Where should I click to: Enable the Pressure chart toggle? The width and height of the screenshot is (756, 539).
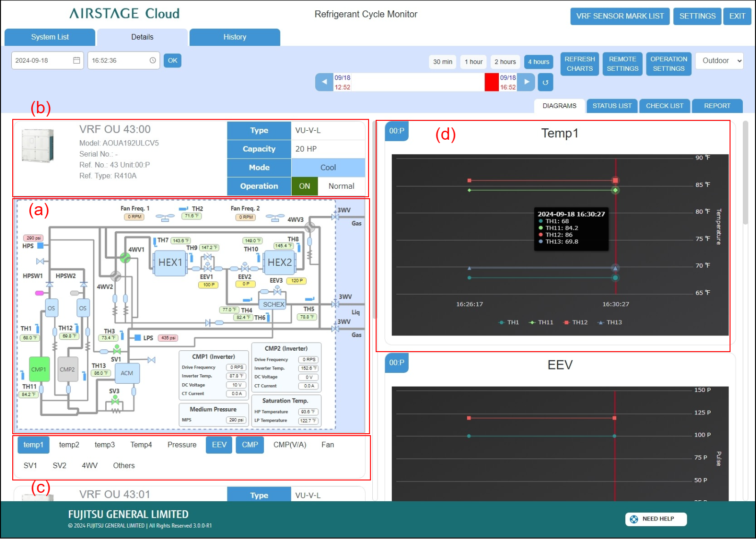click(x=182, y=445)
